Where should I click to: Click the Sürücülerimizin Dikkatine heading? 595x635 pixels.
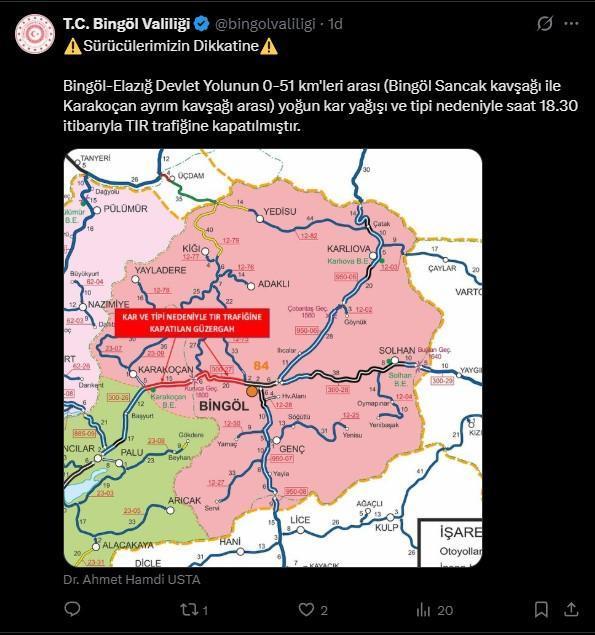171,46
